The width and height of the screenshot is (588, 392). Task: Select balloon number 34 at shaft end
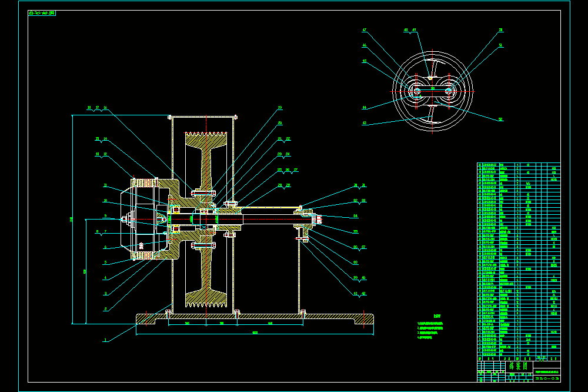point(355,216)
